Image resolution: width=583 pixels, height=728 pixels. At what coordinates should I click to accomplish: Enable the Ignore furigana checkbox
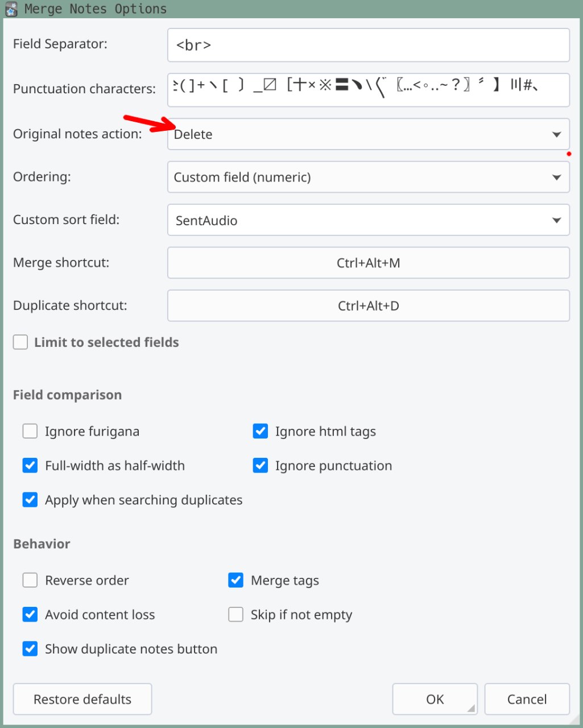coord(30,432)
